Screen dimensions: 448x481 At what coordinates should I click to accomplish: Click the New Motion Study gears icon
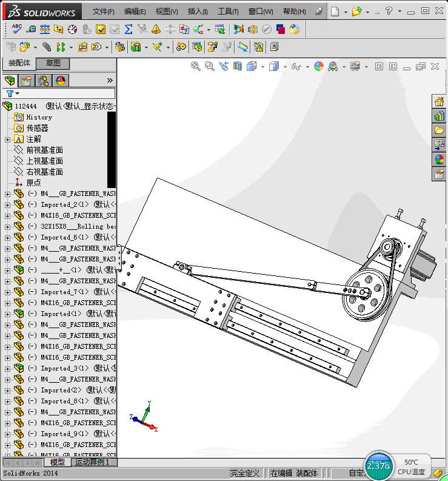tap(181, 47)
